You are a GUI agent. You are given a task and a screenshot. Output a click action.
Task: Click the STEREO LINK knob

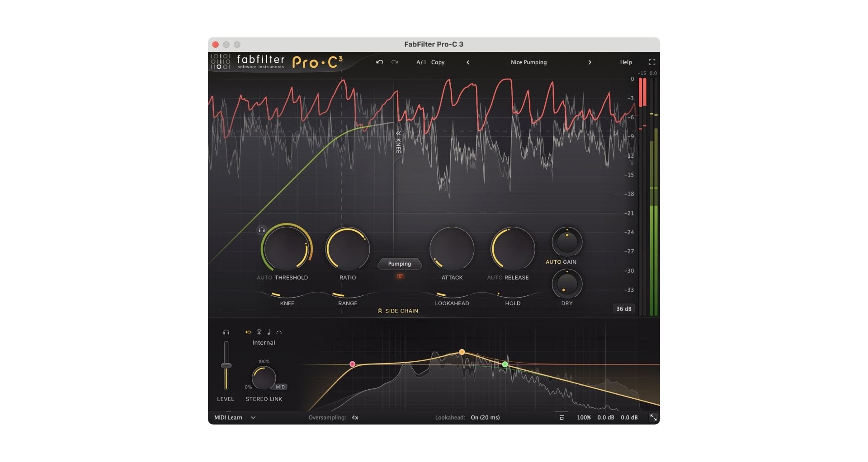point(264,378)
